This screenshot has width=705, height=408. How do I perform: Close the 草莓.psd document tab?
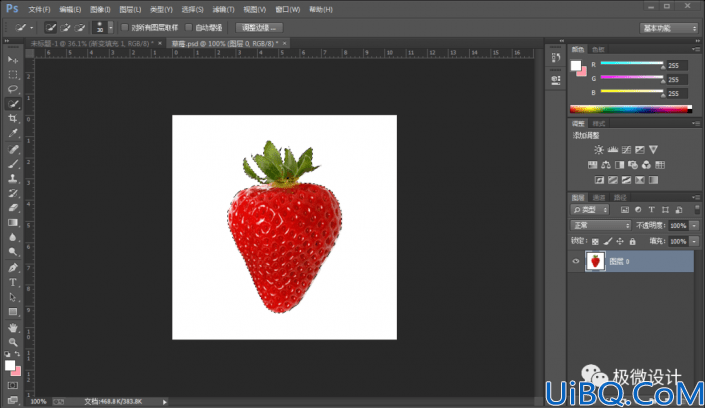coord(285,44)
